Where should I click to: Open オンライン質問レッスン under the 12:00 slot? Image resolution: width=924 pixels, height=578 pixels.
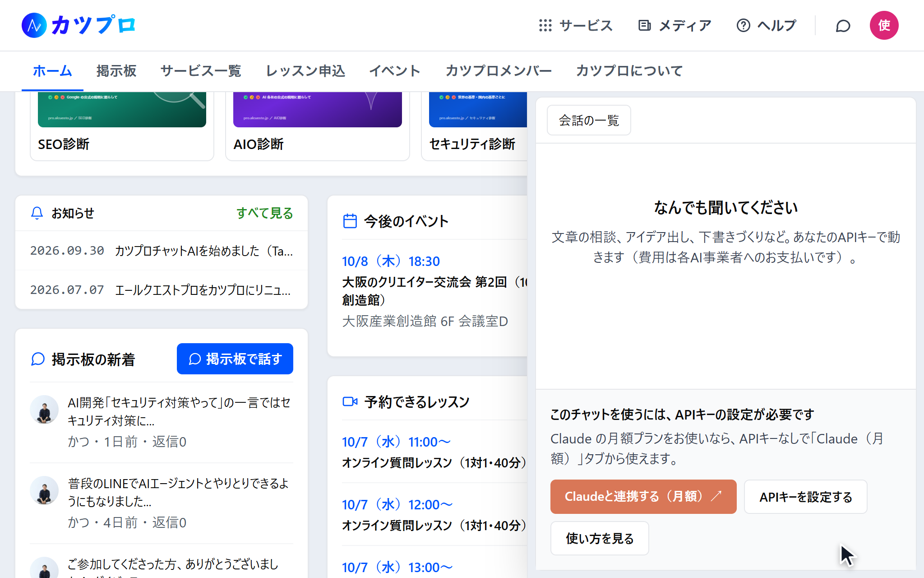(434, 525)
